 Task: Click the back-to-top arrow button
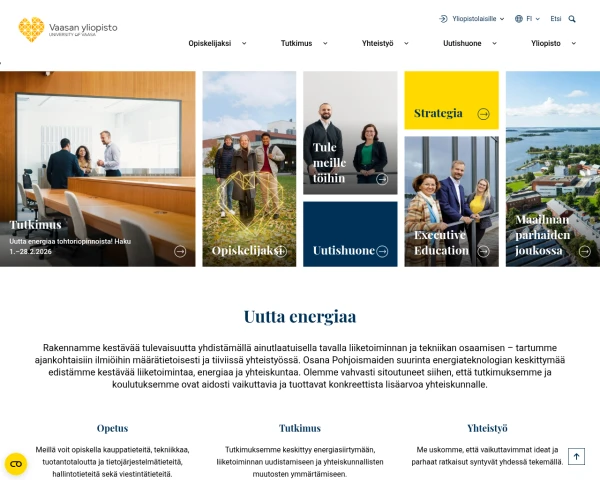(576, 456)
